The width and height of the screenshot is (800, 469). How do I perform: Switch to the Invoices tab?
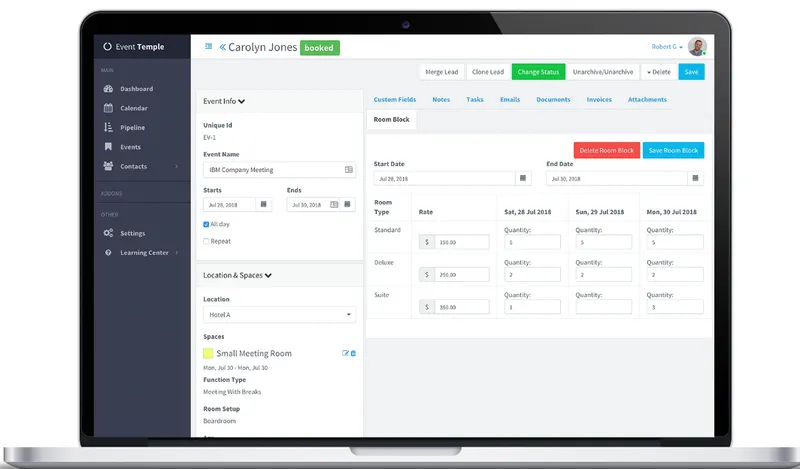click(x=599, y=100)
